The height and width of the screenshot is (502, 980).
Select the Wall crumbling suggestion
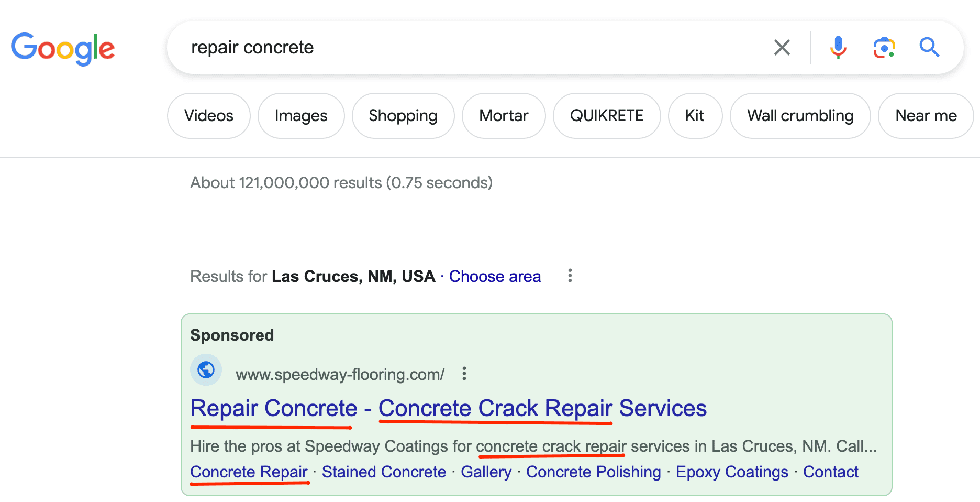point(800,115)
